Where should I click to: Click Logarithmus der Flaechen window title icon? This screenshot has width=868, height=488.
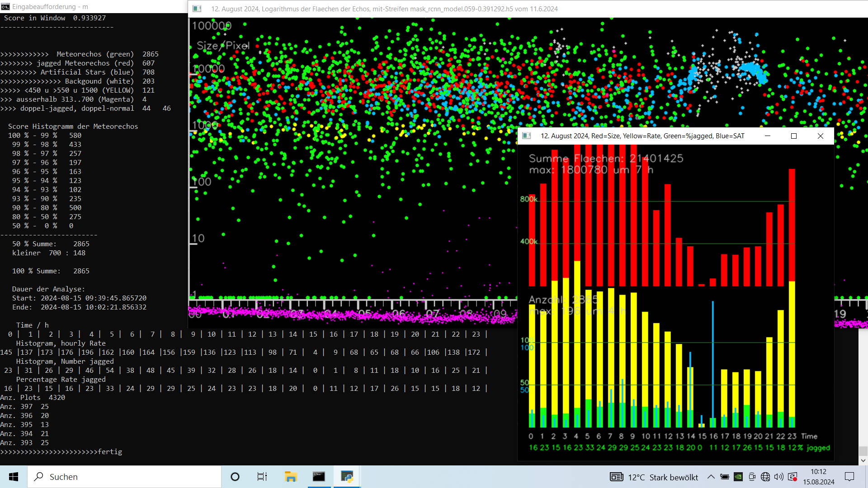pyautogui.click(x=197, y=9)
